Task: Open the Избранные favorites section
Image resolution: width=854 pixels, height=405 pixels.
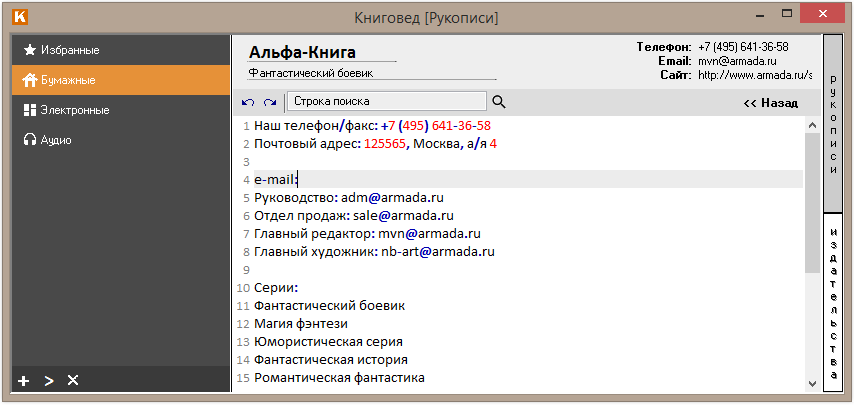Action: click(x=69, y=50)
